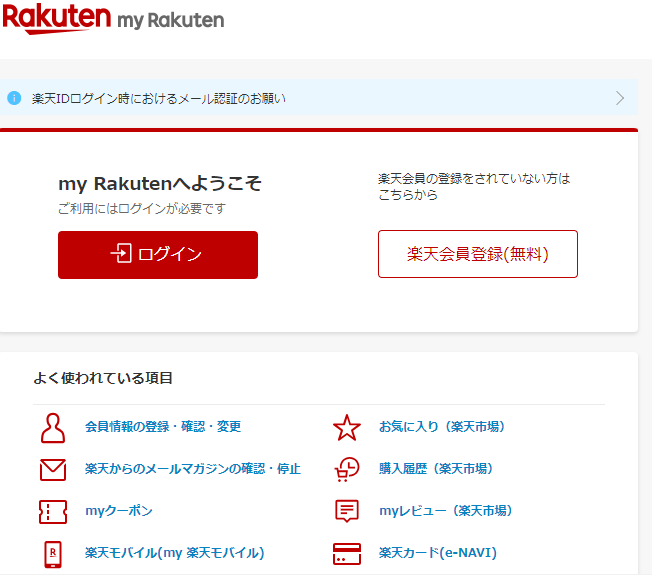This screenshot has height=575, width=652.
Task: Click the blue info icon in notice banner
Action: (x=14, y=98)
